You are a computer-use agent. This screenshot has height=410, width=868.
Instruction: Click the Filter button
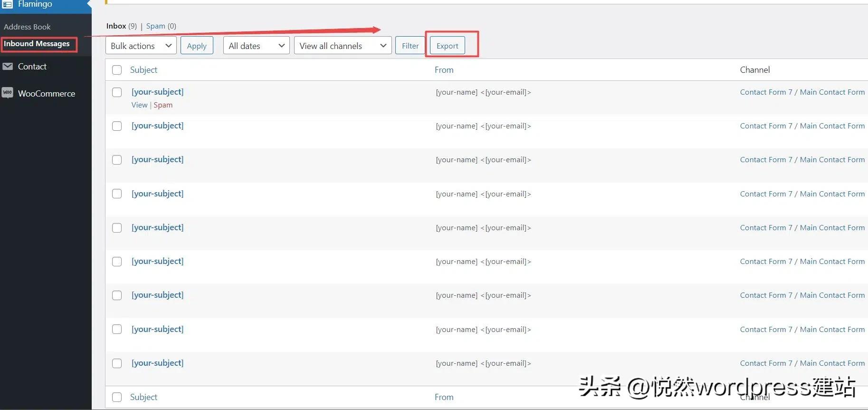pos(410,46)
